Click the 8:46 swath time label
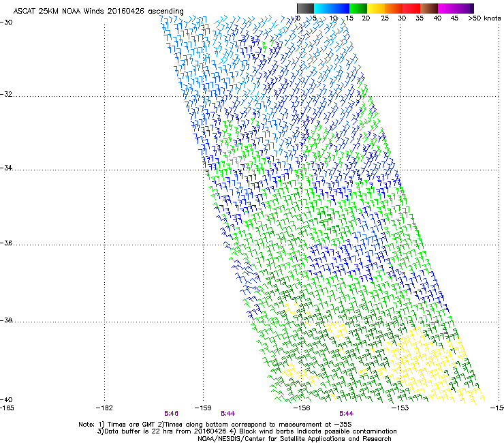 click(x=171, y=414)
